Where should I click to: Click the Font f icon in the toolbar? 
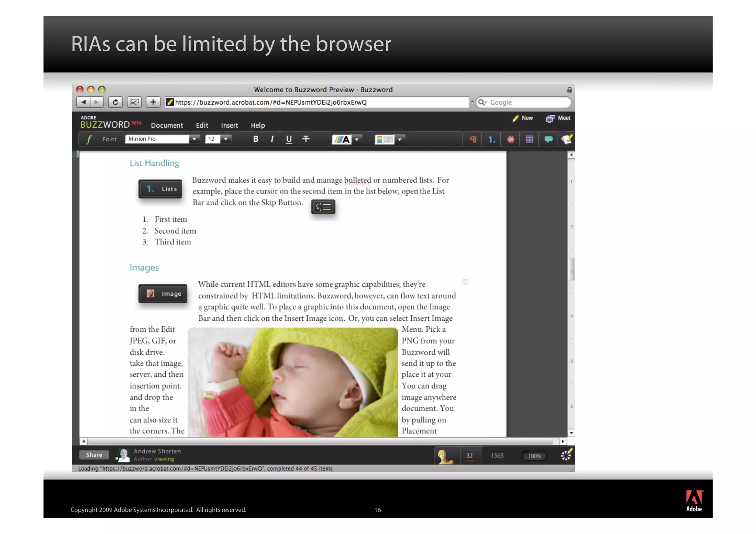click(89, 139)
